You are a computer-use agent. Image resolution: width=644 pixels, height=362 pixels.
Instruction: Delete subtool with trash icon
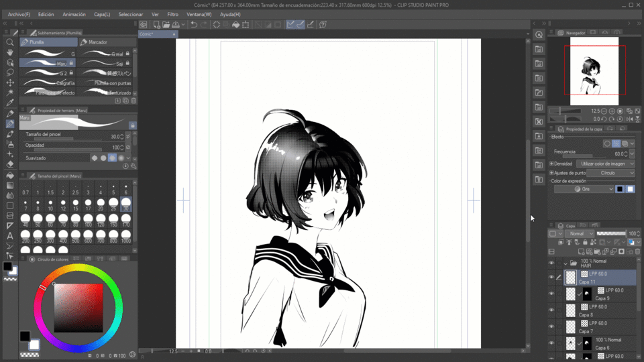click(133, 101)
